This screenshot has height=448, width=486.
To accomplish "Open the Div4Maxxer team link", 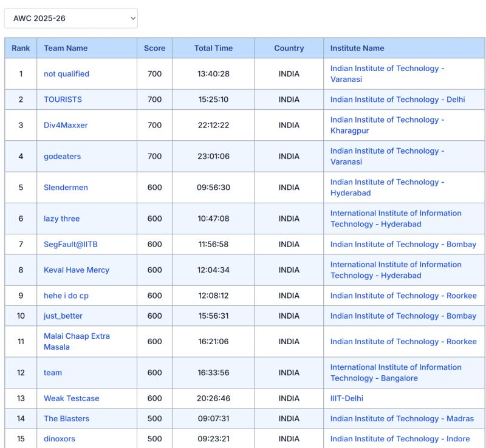I will coord(66,125).
